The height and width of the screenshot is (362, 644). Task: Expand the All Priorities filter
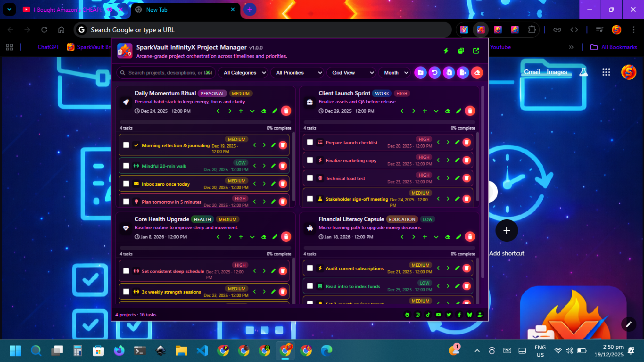click(x=297, y=73)
